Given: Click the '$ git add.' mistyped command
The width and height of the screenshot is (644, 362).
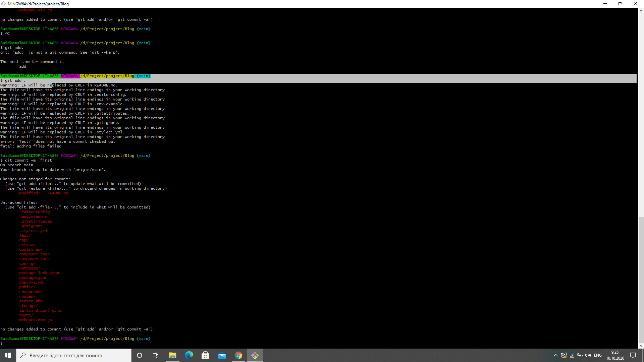Looking at the screenshot, I should click(12, 48).
